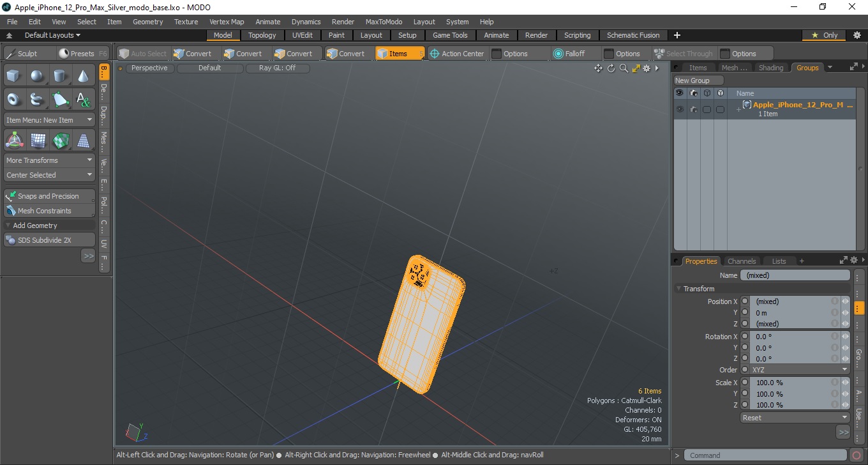Click the Position X value field
The image size is (868, 465).
(x=791, y=301)
